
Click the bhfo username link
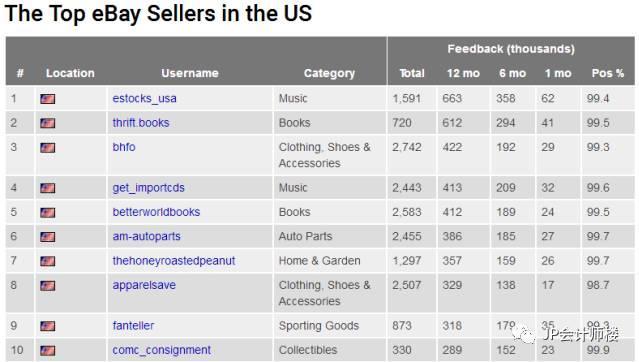coord(124,147)
